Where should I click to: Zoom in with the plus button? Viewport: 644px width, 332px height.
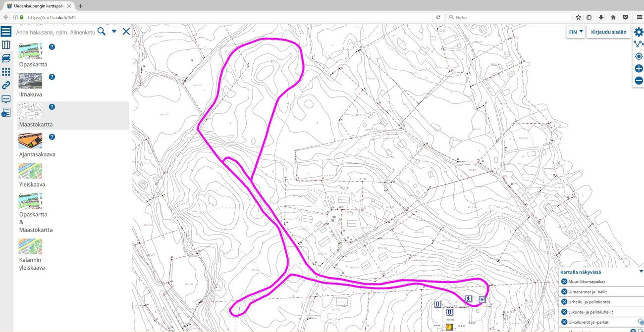639,69
